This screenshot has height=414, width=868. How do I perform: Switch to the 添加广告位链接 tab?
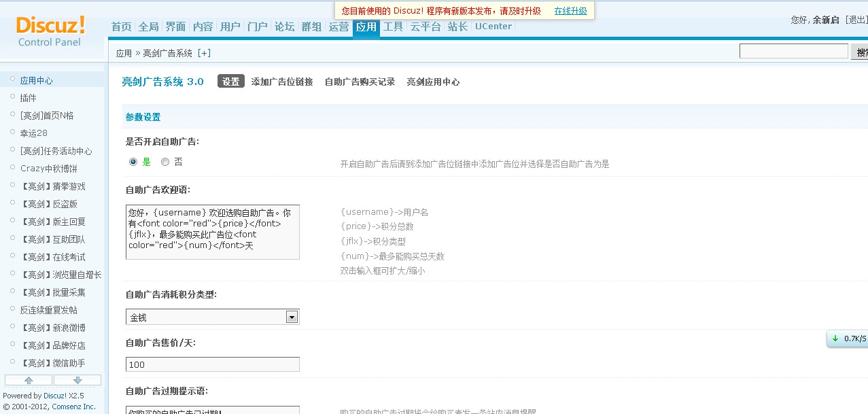282,82
